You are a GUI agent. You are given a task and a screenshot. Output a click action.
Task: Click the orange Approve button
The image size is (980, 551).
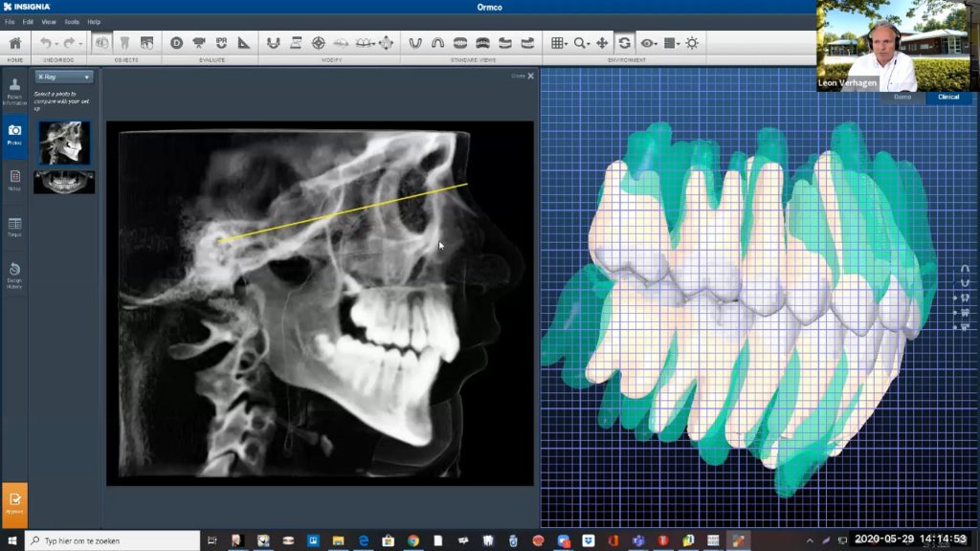tap(14, 505)
